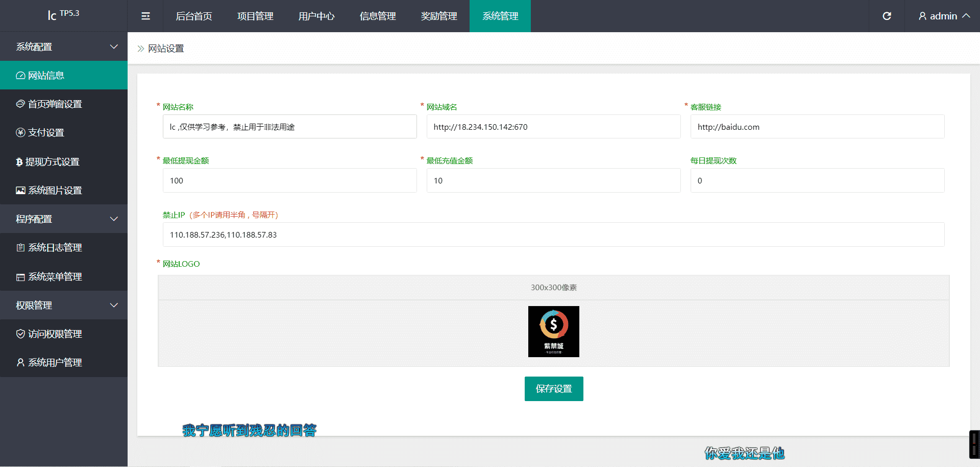Click the refresh icon in top bar

tap(887, 16)
